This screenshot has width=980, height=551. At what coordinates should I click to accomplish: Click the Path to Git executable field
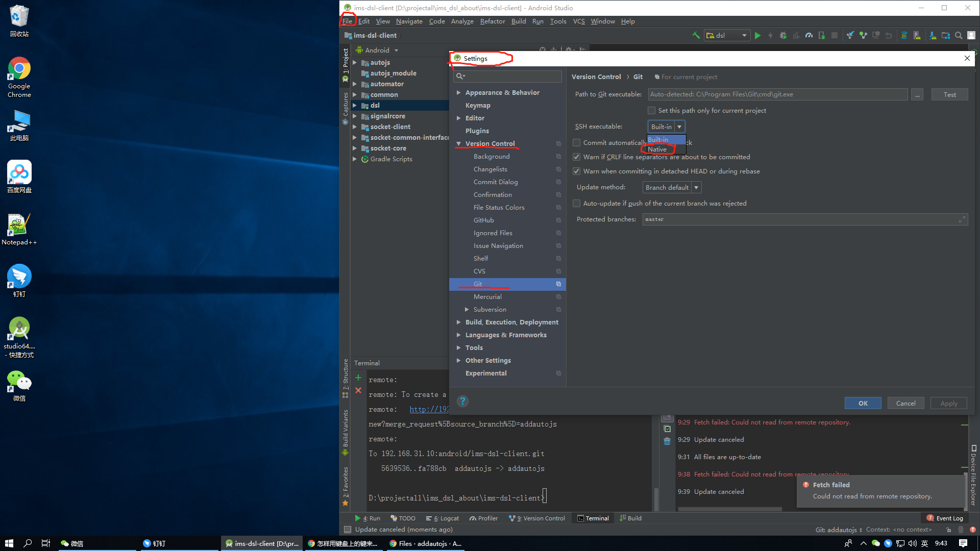[x=778, y=94]
